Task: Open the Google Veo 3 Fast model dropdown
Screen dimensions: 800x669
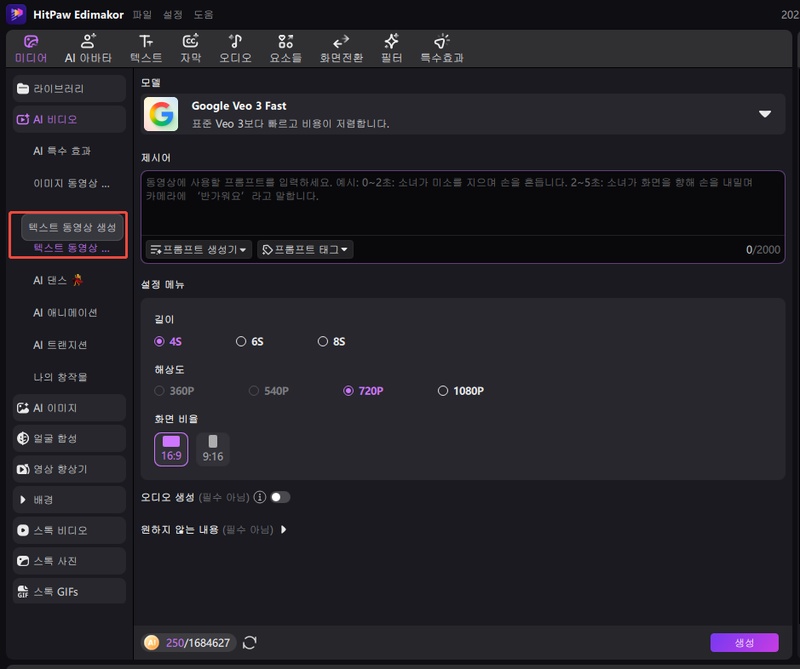Action: [x=766, y=112]
